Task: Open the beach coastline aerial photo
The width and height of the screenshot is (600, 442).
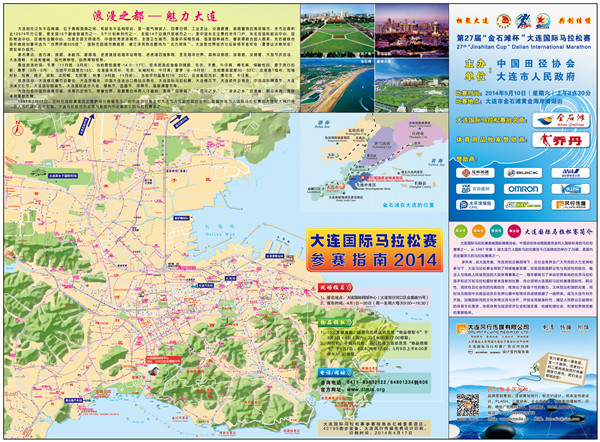Action: (x=337, y=85)
